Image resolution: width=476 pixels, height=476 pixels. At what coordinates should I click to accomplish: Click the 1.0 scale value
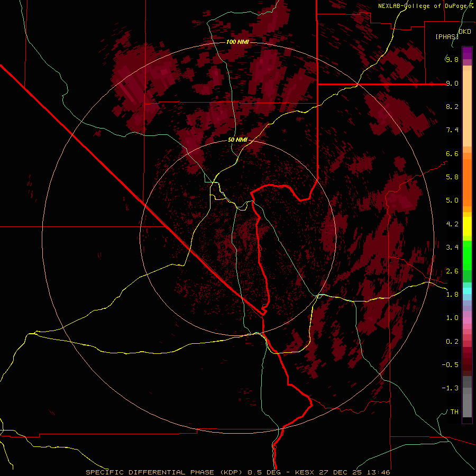pos(452,318)
